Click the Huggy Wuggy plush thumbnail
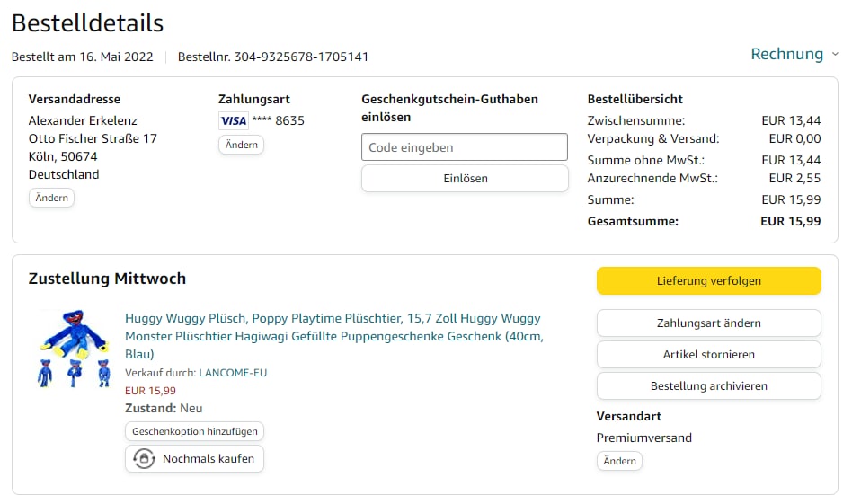The image size is (852, 504). 73,349
